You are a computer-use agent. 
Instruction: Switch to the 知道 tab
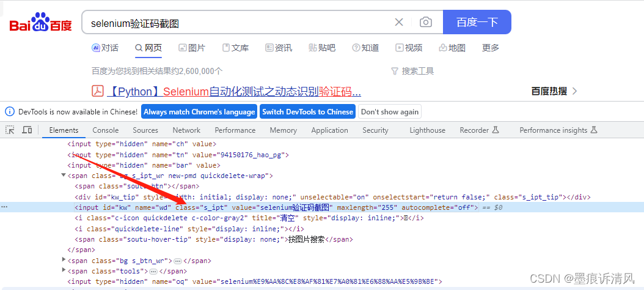coord(365,48)
